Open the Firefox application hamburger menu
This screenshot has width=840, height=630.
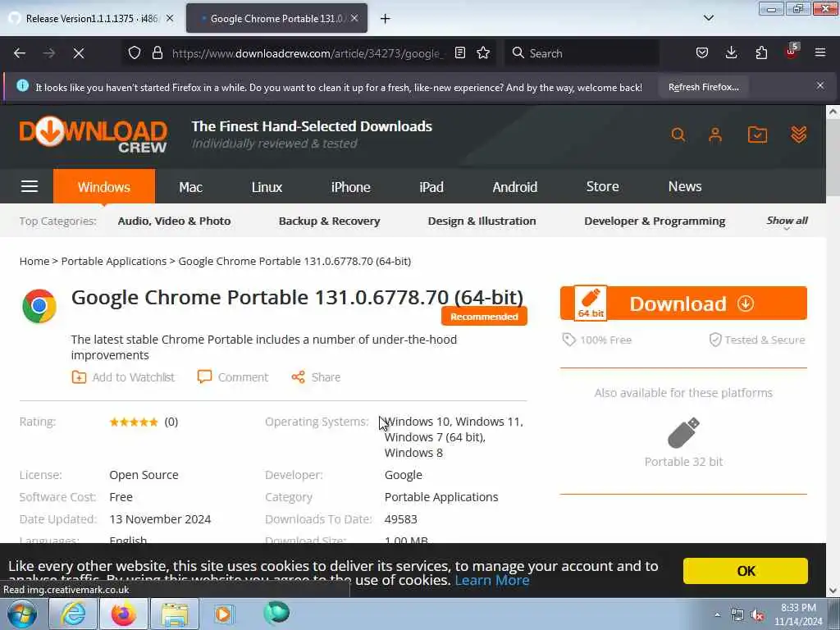(x=820, y=53)
